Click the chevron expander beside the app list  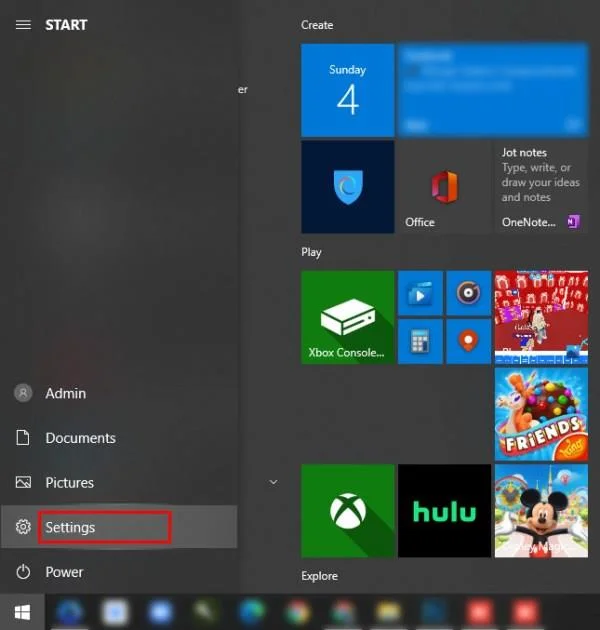273,482
